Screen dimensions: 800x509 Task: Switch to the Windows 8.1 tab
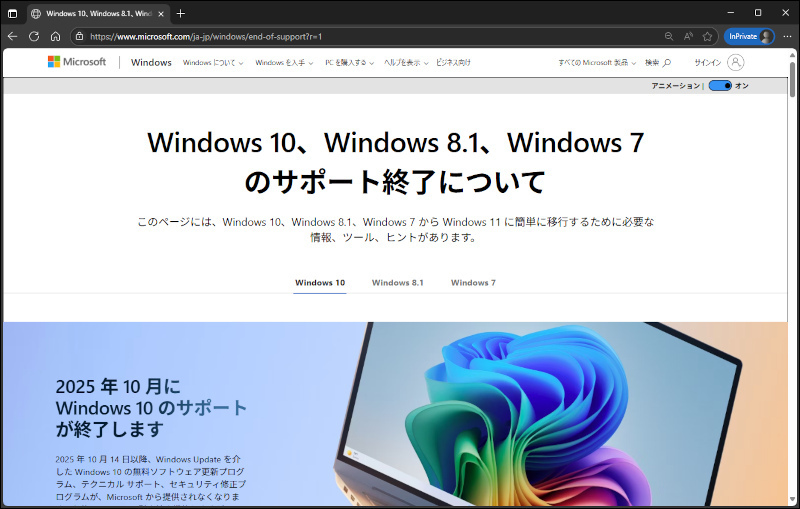tap(397, 283)
